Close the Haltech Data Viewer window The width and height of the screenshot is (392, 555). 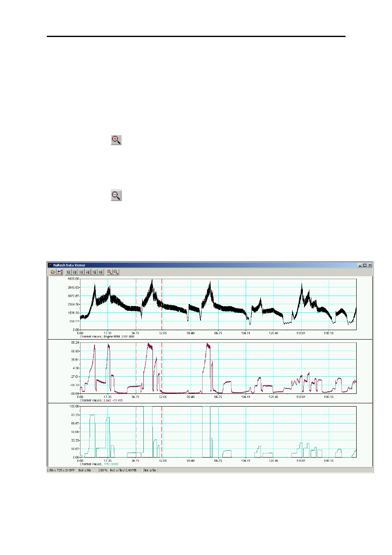(370, 265)
